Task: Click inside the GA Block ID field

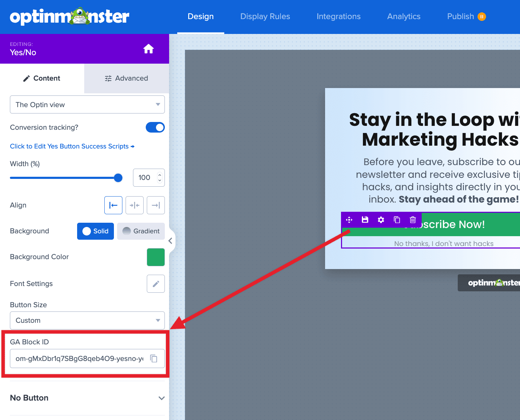Action: tap(78, 358)
